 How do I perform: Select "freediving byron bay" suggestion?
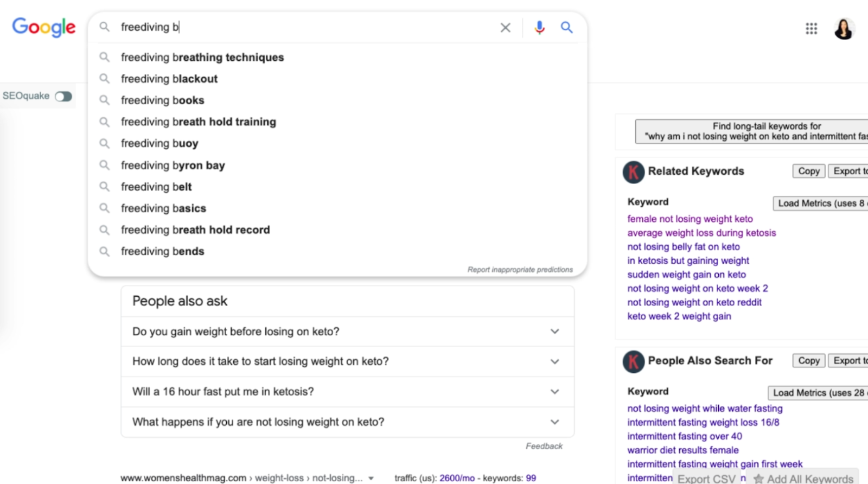(173, 165)
